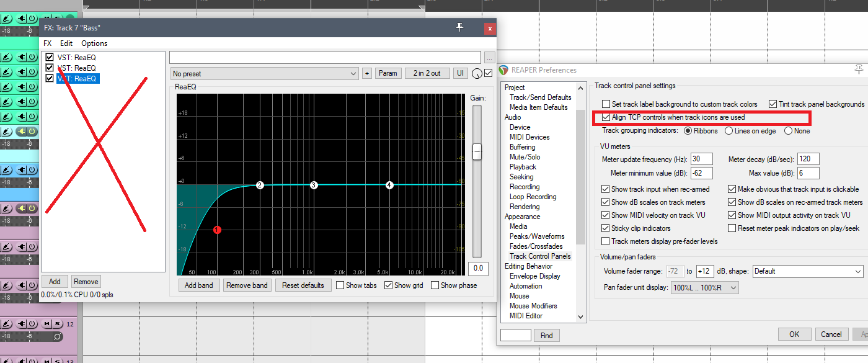This screenshot has height=363, width=868.
Task: Select Track Control Panels in the Preferences list
Action: [540, 256]
